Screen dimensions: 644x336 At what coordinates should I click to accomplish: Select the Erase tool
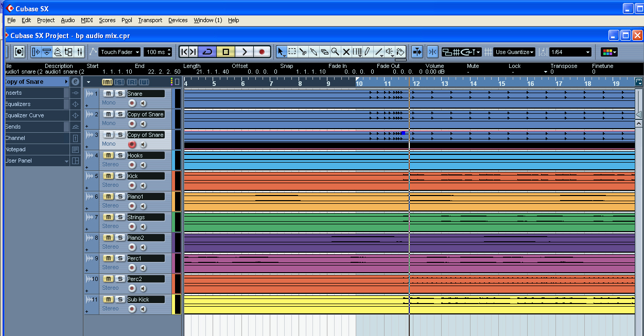pos(324,52)
